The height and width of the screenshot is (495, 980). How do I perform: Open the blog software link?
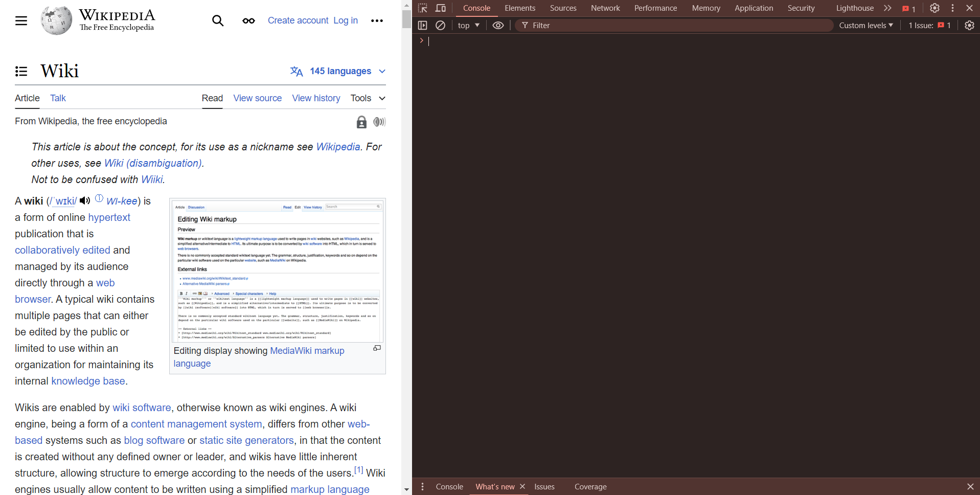click(154, 440)
